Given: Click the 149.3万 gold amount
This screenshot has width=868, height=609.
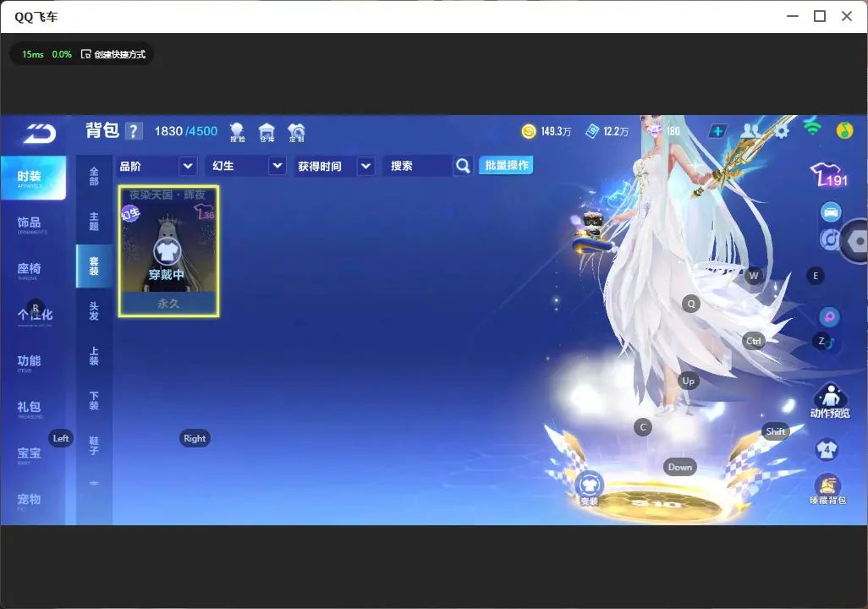Looking at the screenshot, I should click(x=556, y=131).
